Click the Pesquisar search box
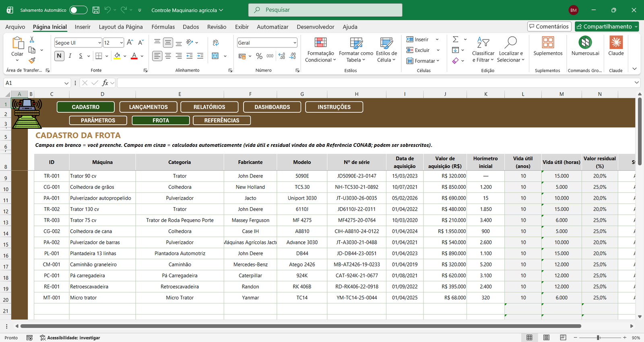This screenshot has width=644, height=342. pyautogui.click(x=325, y=10)
